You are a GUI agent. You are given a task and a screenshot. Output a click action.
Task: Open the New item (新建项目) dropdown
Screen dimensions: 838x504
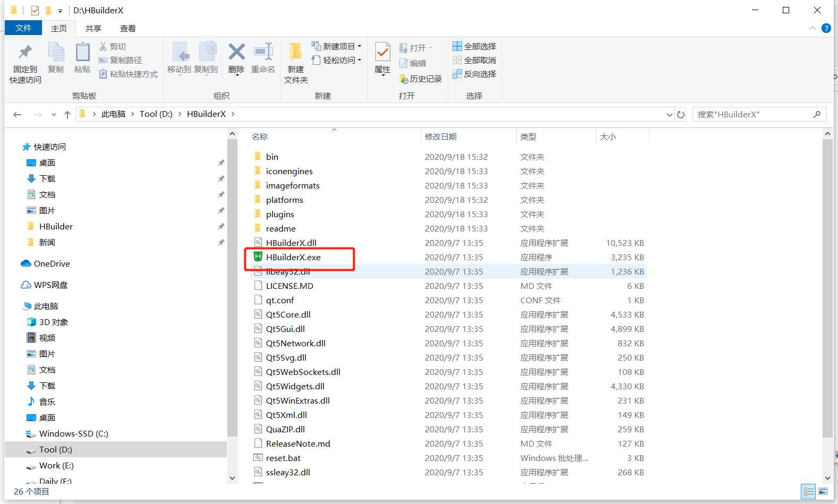coord(337,47)
